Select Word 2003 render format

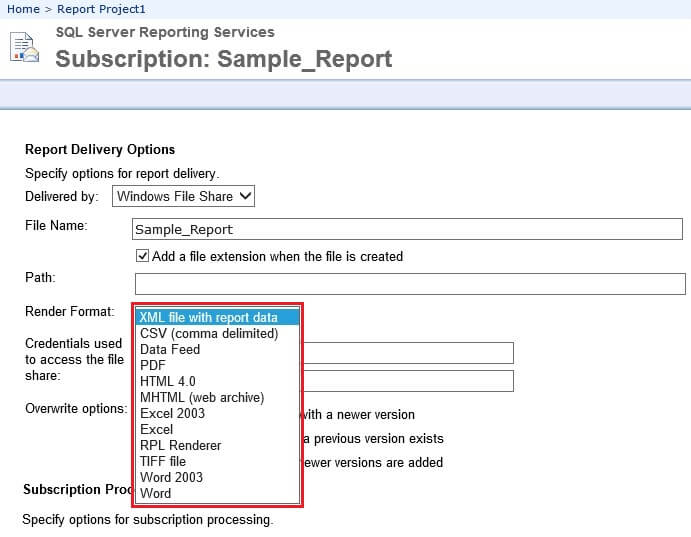tap(171, 478)
